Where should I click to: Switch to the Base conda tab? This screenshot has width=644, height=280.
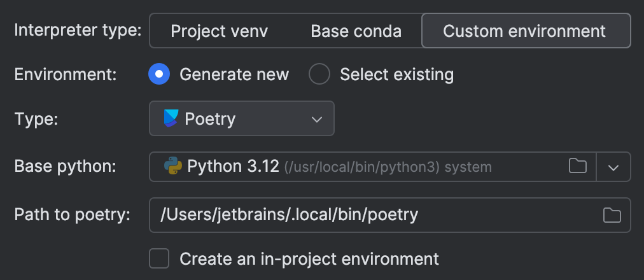pos(356,31)
